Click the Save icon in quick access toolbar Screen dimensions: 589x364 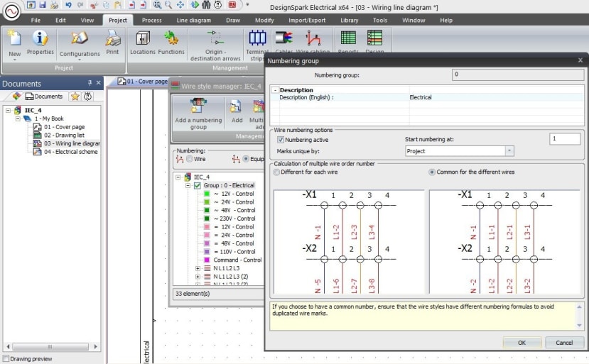pyautogui.click(x=43, y=5)
